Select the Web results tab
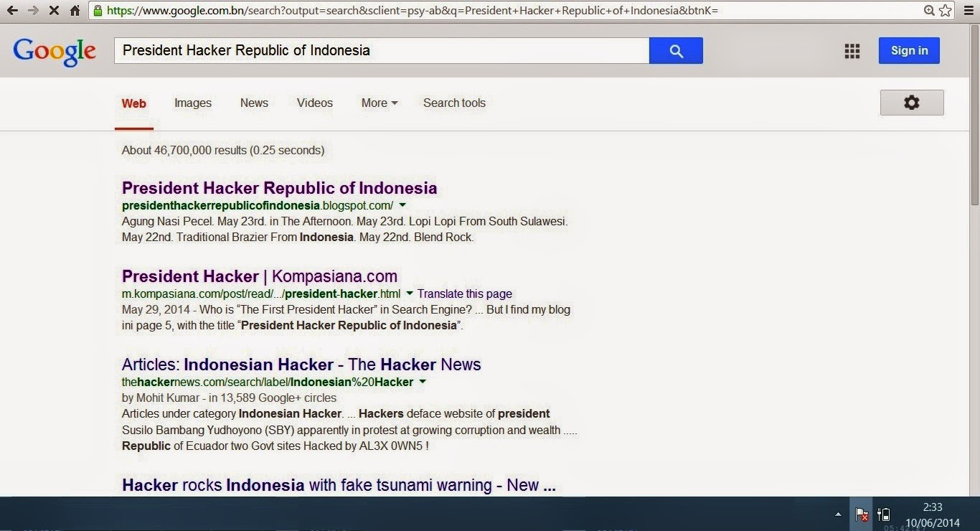 click(134, 103)
